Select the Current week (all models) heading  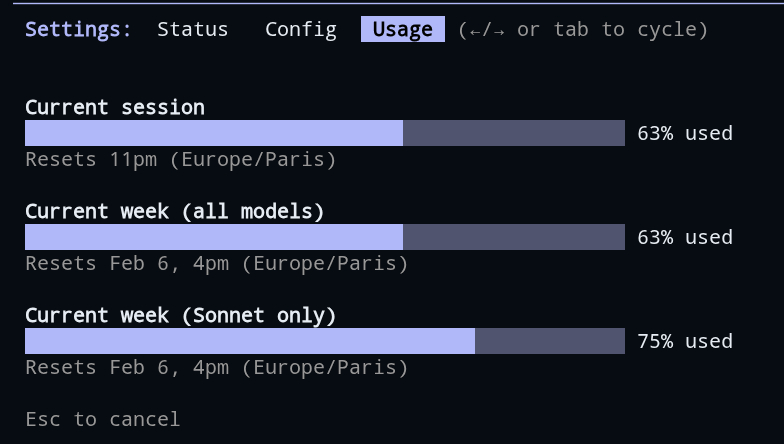click(x=175, y=211)
